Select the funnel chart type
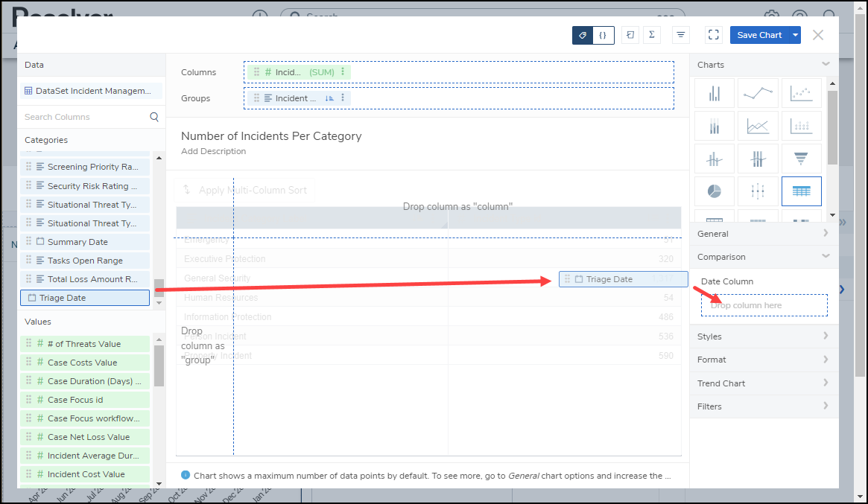This screenshot has width=868, height=504. 801,159
